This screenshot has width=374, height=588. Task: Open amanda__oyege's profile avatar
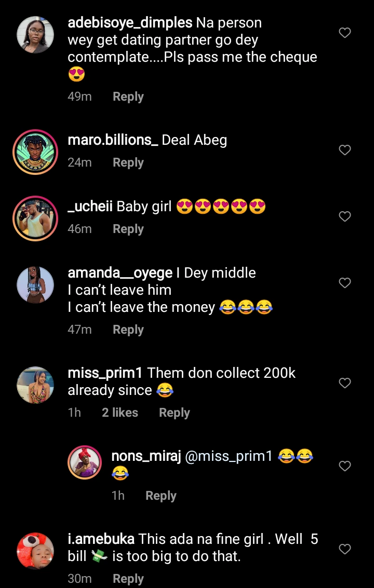click(35, 284)
